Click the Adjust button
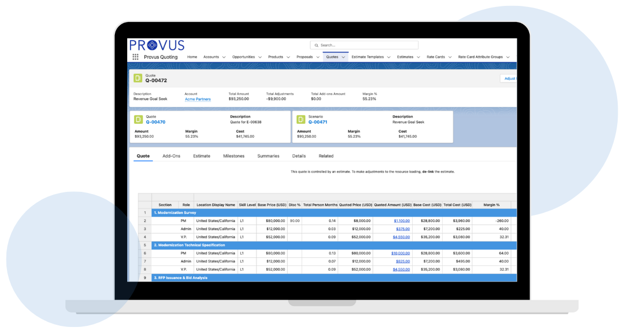The height and width of the screenshot is (335, 644). coord(509,78)
